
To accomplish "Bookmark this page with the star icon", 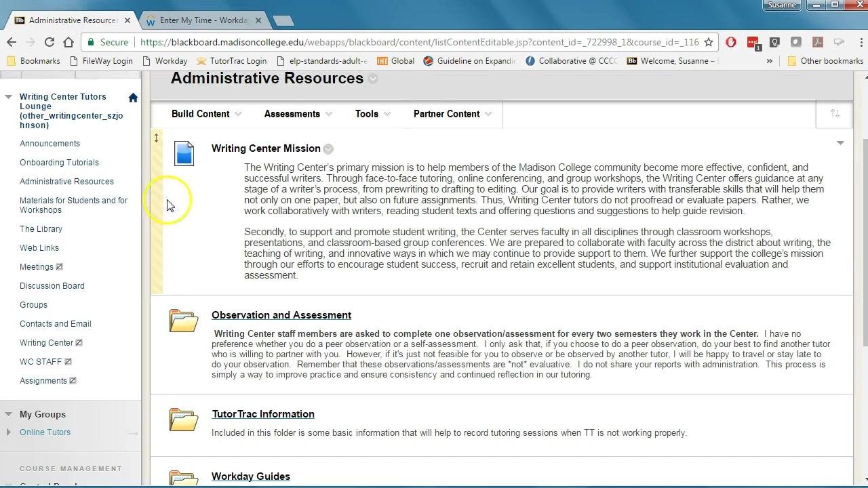I will pyautogui.click(x=709, y=42).
